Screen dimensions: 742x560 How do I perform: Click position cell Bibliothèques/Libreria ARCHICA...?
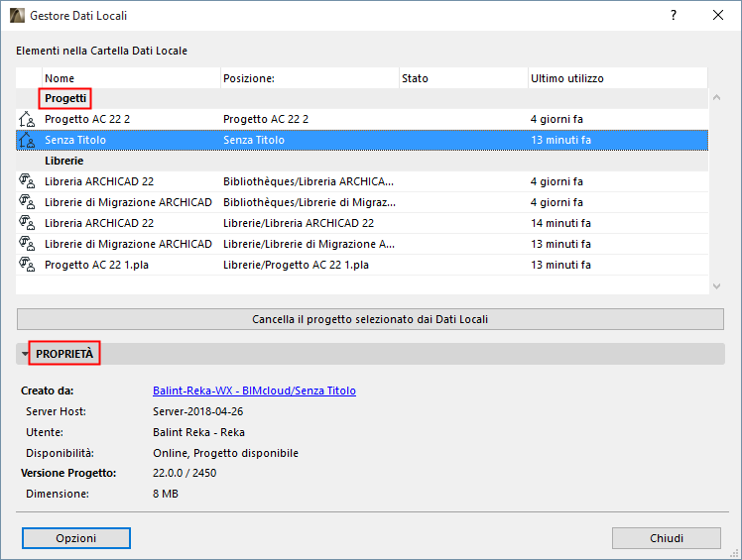coord(309,181)
